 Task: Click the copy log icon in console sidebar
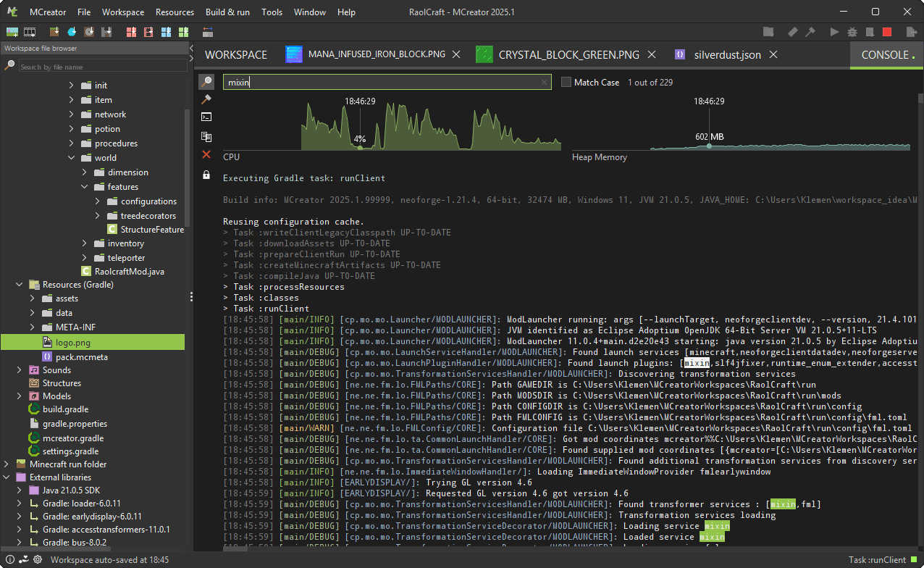(206, 136)
